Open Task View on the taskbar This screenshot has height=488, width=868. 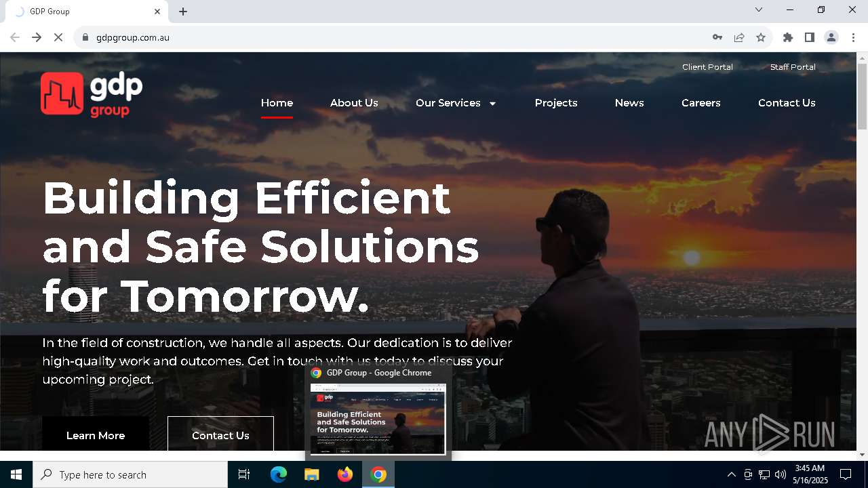point(244,474)
